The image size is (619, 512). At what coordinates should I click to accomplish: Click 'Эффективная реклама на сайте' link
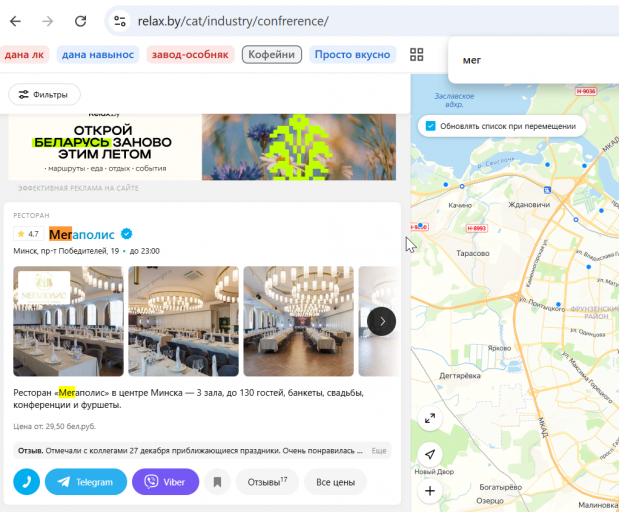coord(78,188)
